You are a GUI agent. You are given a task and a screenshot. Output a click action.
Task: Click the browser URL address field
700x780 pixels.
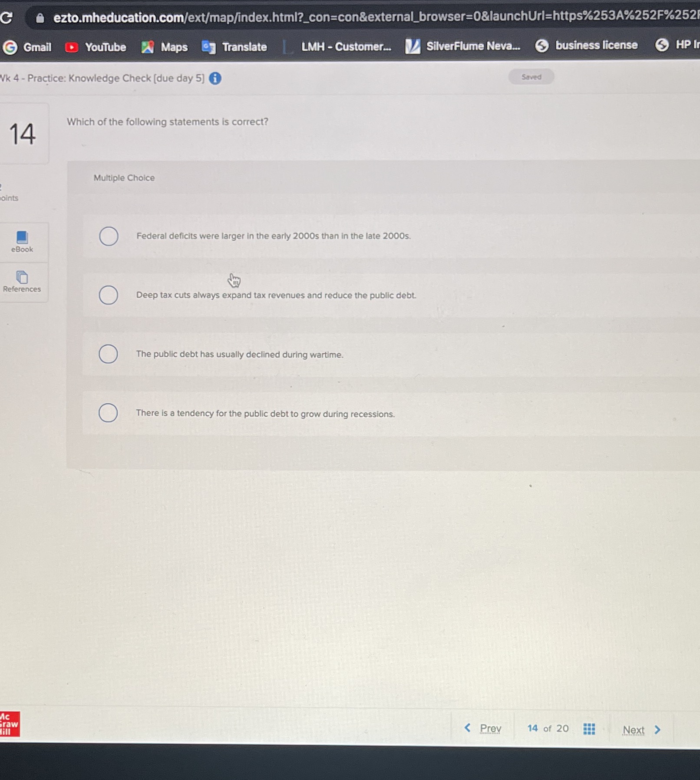[x=376, y=17]
